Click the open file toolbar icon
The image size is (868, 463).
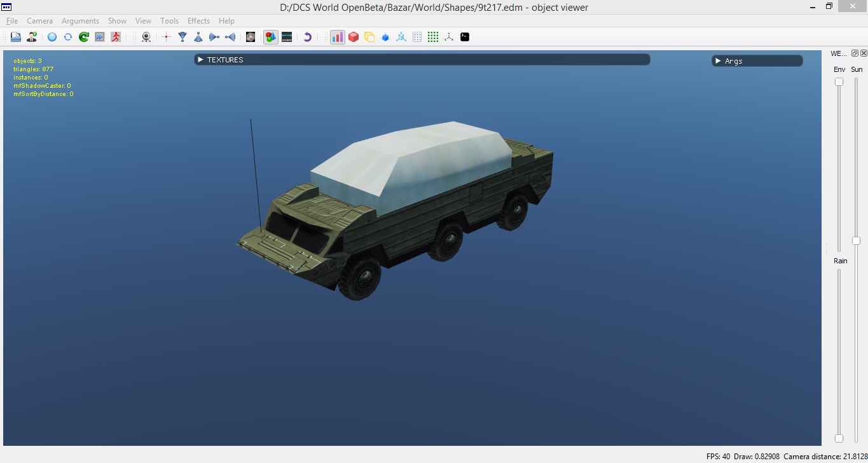pos(16,37)
